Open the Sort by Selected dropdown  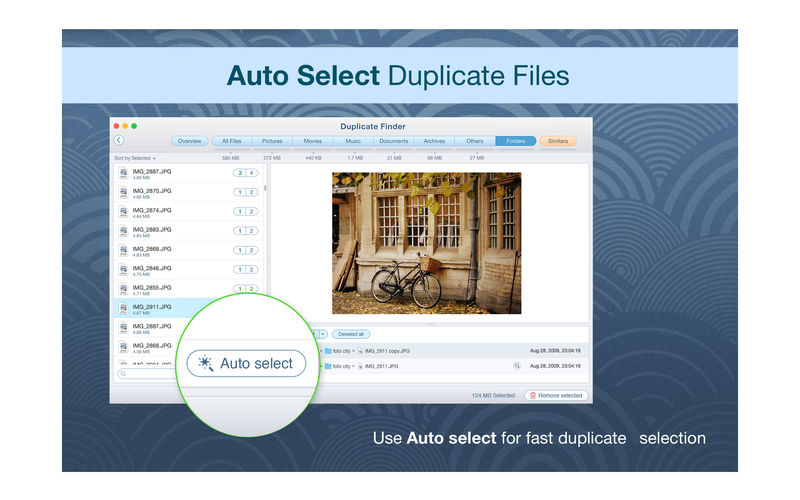point(135,158)
